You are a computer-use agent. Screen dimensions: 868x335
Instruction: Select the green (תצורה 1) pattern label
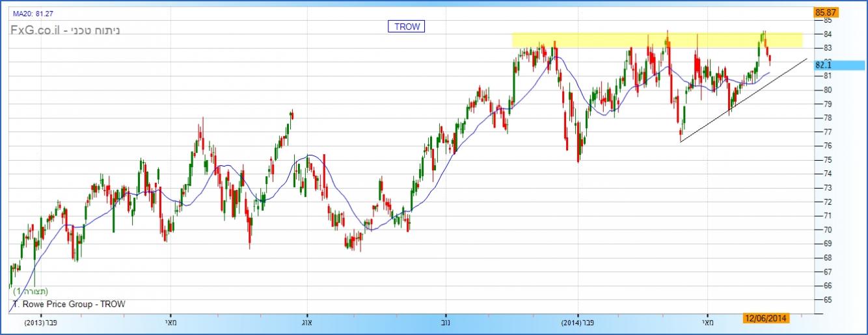point(31,291)
